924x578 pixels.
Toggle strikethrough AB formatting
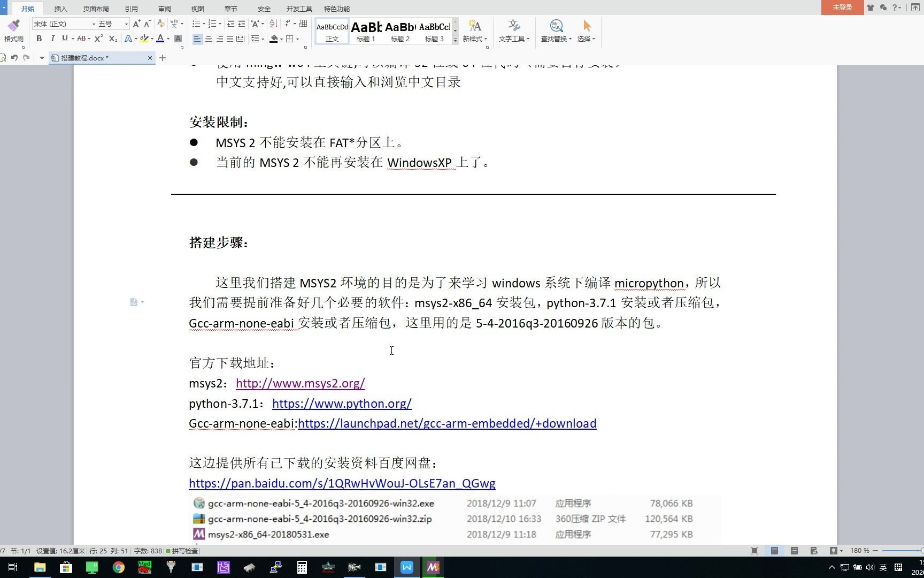tap(81, 39)
